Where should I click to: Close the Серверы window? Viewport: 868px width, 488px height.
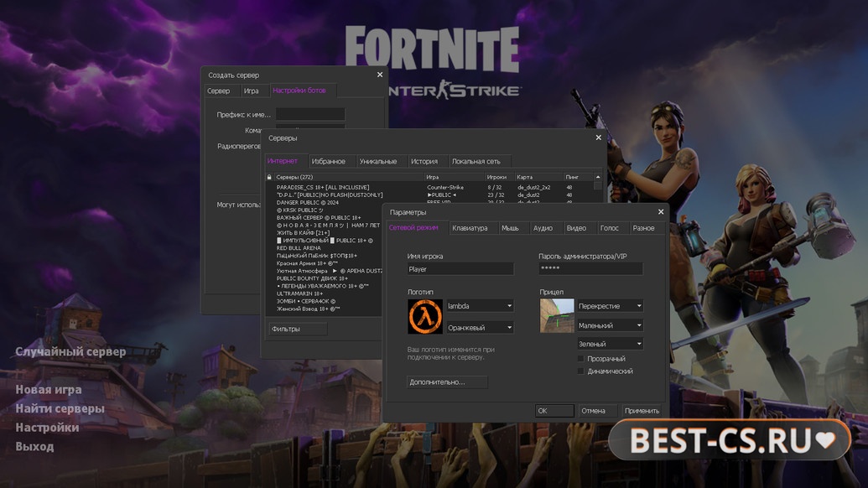pyautogui.click(x=598, y=138)
